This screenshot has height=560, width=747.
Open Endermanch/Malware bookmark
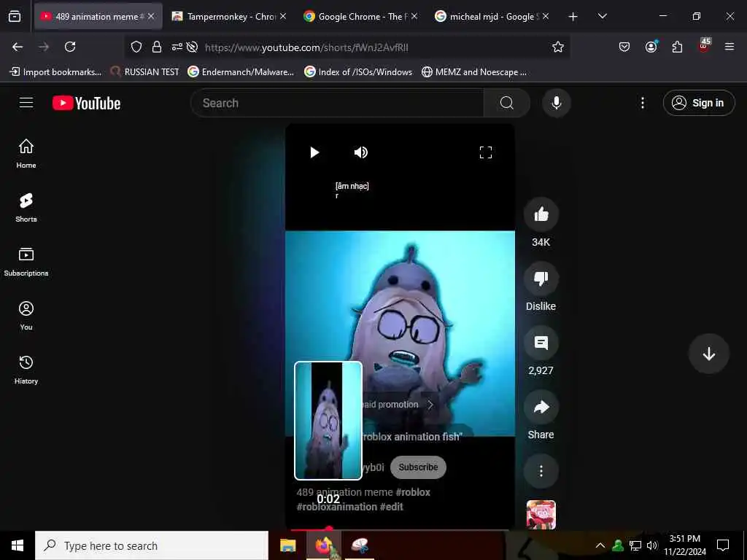[241, 72]
